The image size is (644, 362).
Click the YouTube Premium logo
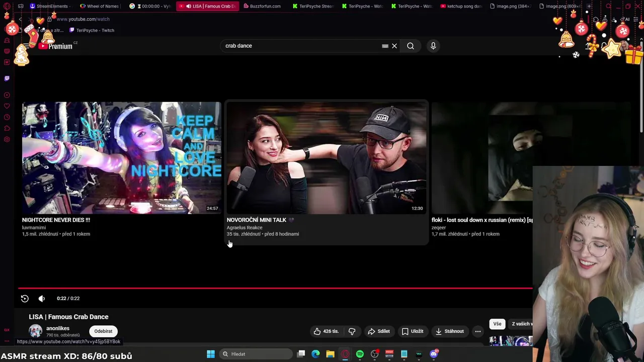(x=56, y=46)
